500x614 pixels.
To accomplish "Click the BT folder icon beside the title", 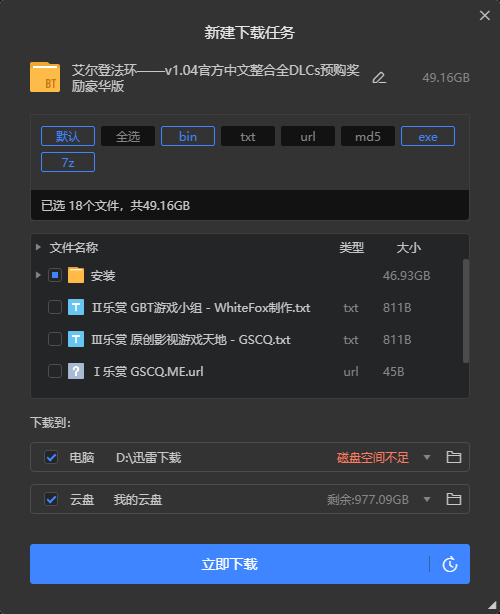I will (45, 77).
